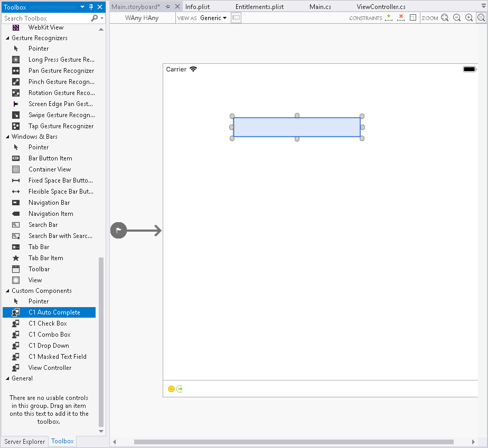The image size is (488, 448).
Task: Click the remove constraints icon
Action: pyautogui.click(x=401, y=18)
